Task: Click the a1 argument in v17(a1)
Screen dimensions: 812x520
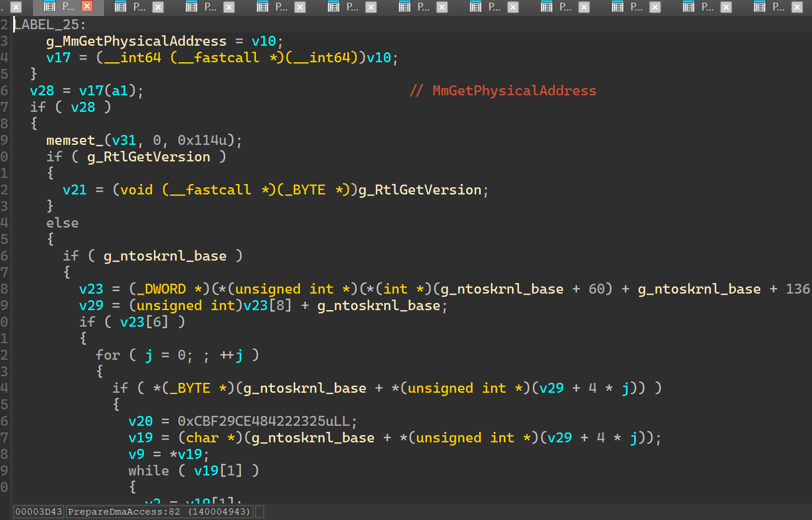Action: coord(119,91)
